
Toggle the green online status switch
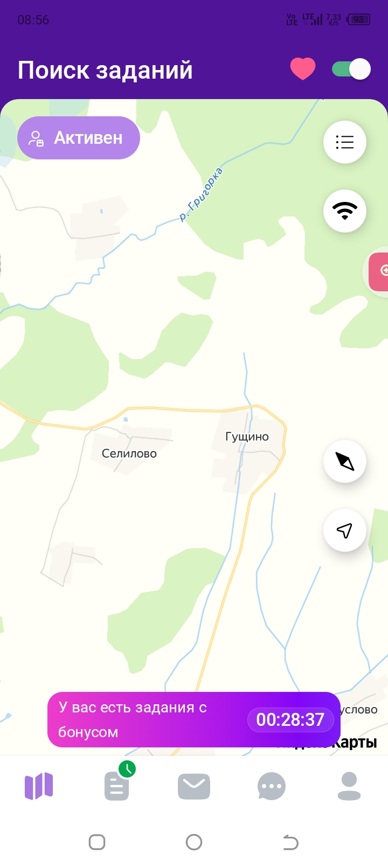pos(351,69)
